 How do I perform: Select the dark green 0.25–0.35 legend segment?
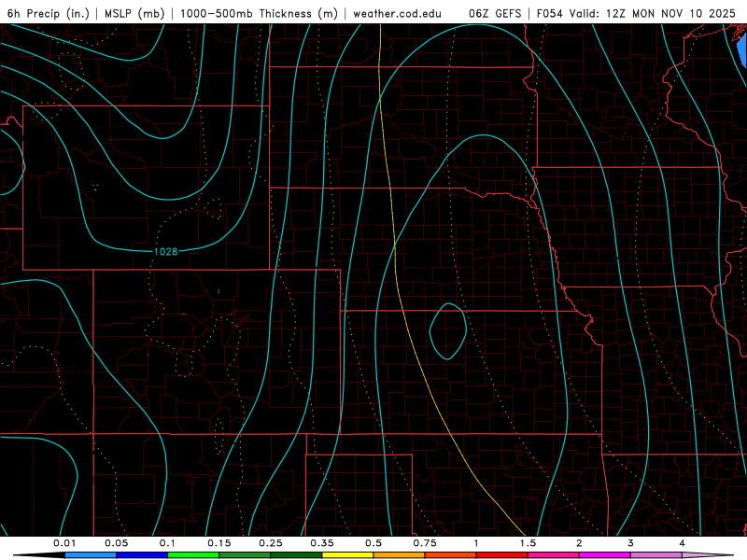pos(296,555)
